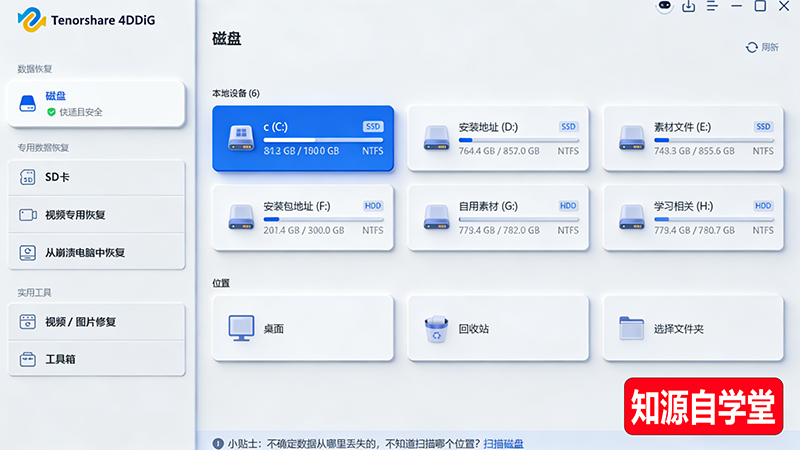Open 视频 / 图片修复 tool

pos(96,322)
